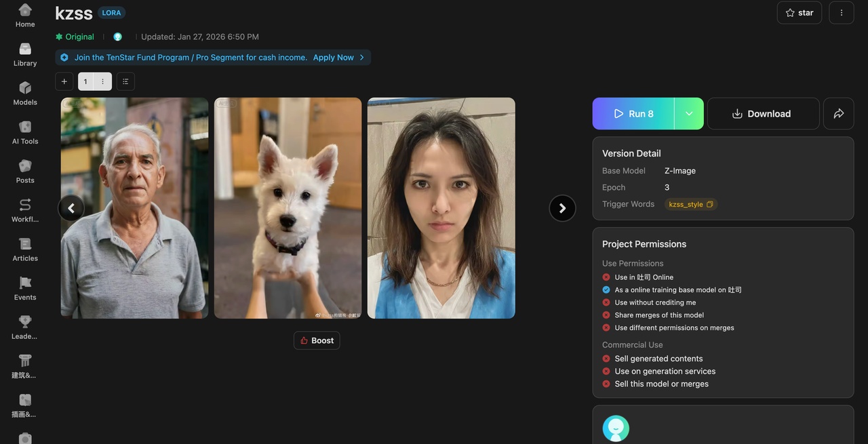The height and width of the screenshot is (444, 868).
Task: Star the kzss model
Action: pos(799,13)
